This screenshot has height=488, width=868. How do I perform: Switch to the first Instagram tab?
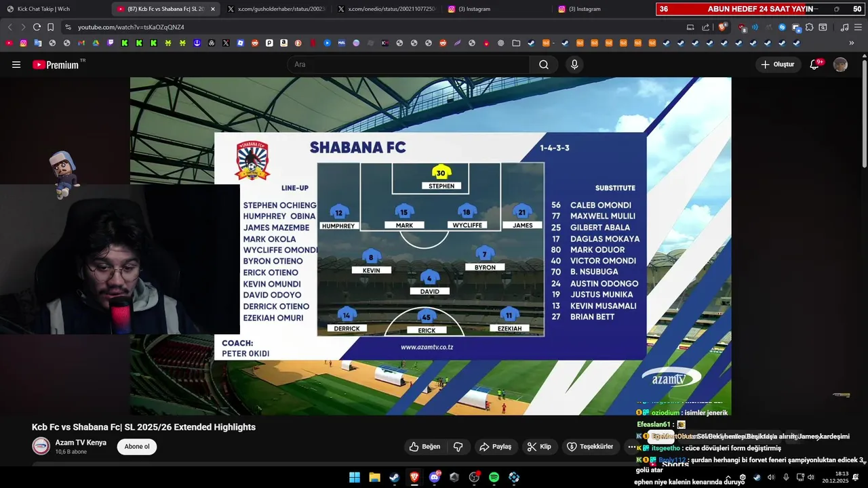(497, 9)
